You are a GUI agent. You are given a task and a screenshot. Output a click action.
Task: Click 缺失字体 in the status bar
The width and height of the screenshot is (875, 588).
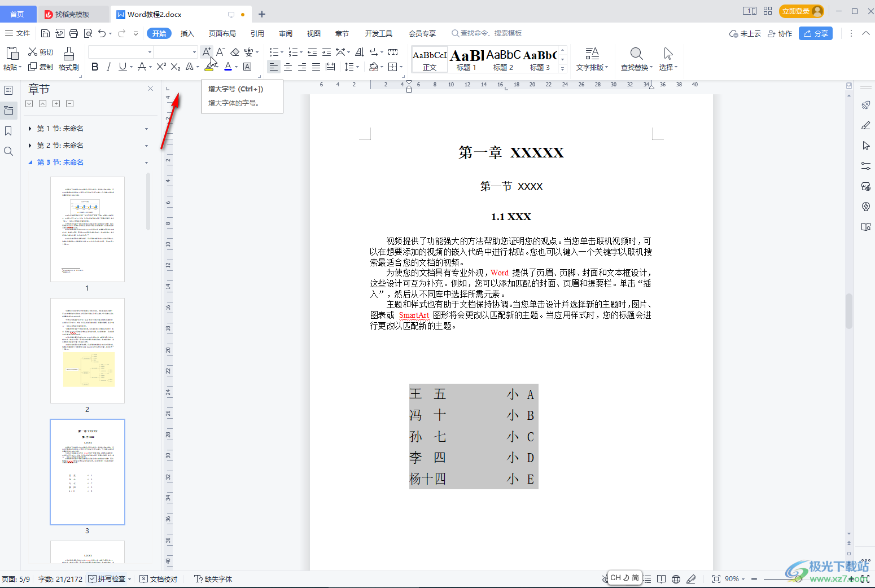pos(213,579)
